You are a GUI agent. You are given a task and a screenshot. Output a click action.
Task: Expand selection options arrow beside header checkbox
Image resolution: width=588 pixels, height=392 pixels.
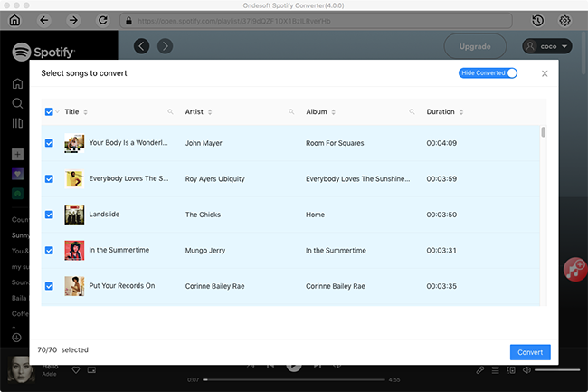click(57, 111)
